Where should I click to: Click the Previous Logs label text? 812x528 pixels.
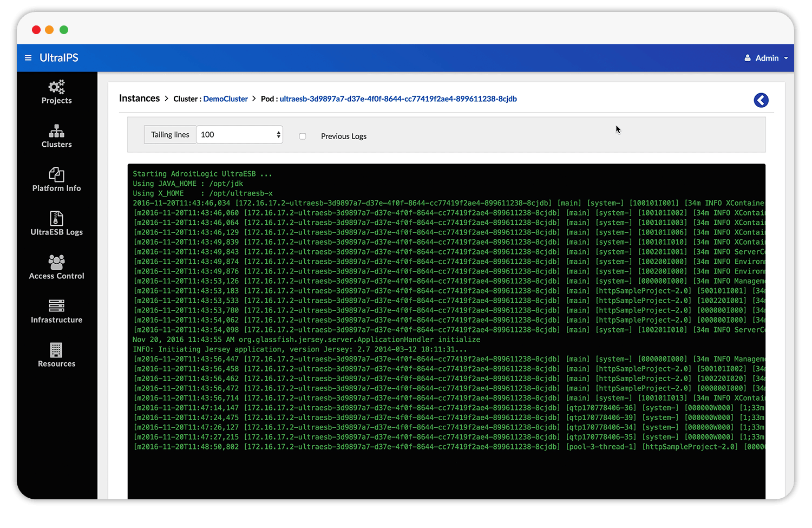(344, 136)
